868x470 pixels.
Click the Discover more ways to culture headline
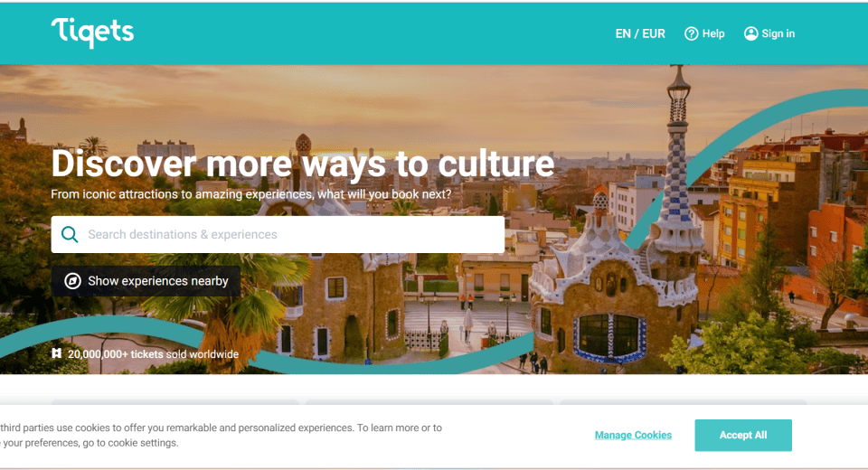[x=302, y=164]
